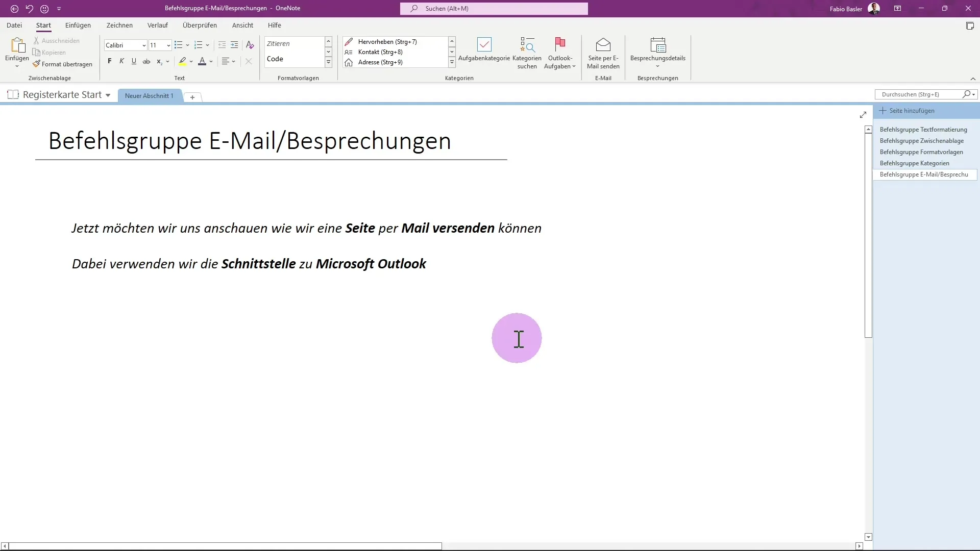Open paragraph alignment dropdown arrow

tap(234, 61)
